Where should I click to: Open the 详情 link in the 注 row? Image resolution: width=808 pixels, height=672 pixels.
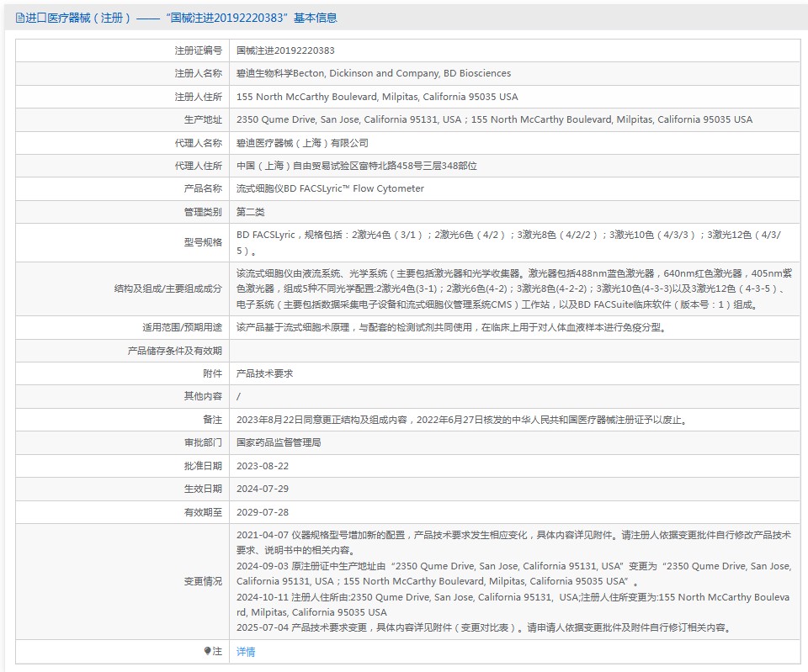245,652
